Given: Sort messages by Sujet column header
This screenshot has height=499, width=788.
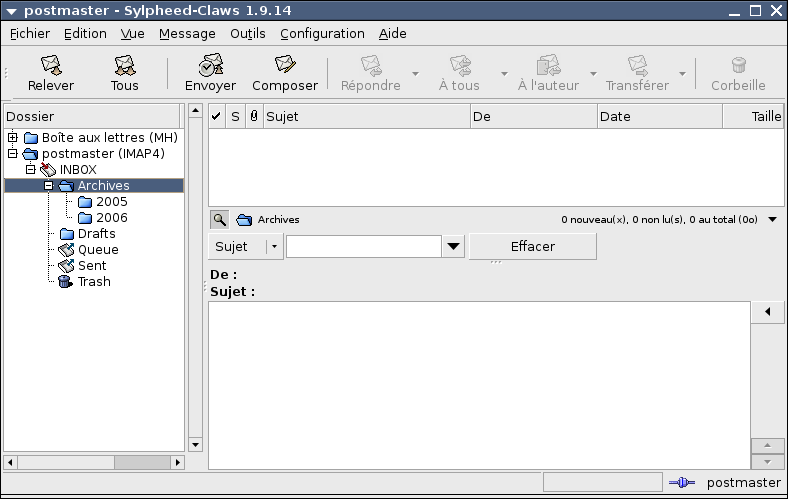Looking at the screenshot, I should coord(367,117).
